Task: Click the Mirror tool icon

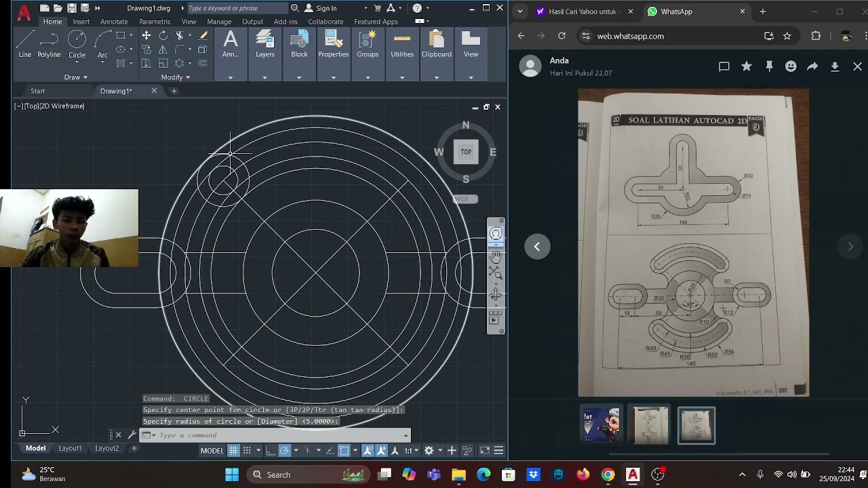Action: 163,49
